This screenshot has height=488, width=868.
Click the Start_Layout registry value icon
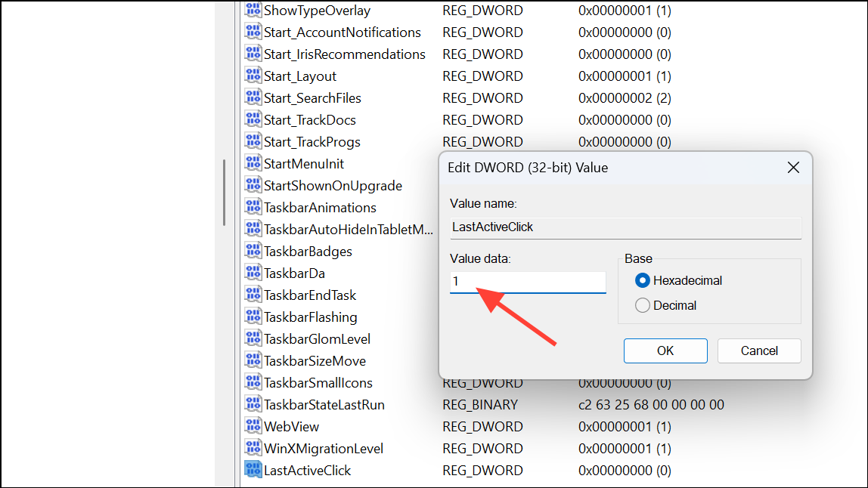pos(253,76)
